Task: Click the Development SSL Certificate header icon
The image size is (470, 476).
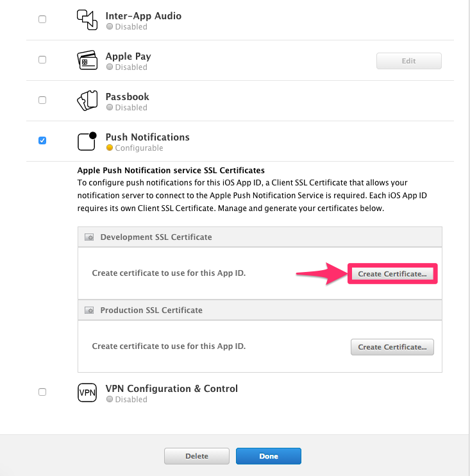Action: pyautogui.click(x=89, y=237)
